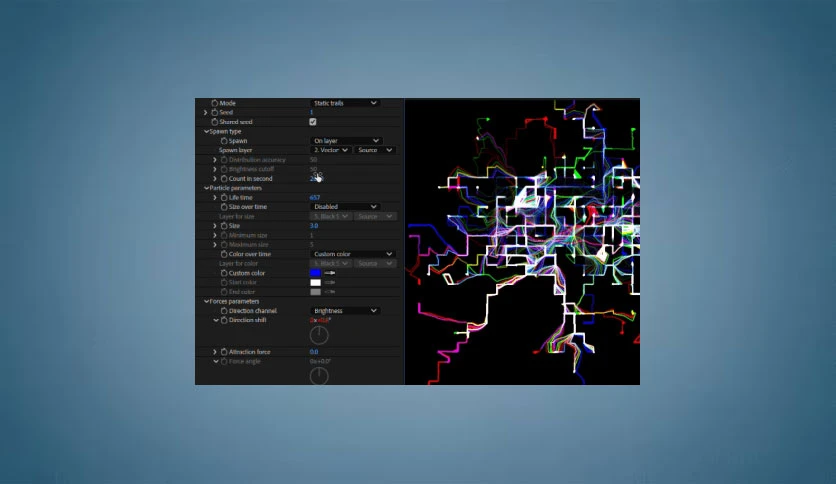Toggle the Color over time stopwatch
The height and width of the screenshot is (484, 836).
[x=224, y=254]
